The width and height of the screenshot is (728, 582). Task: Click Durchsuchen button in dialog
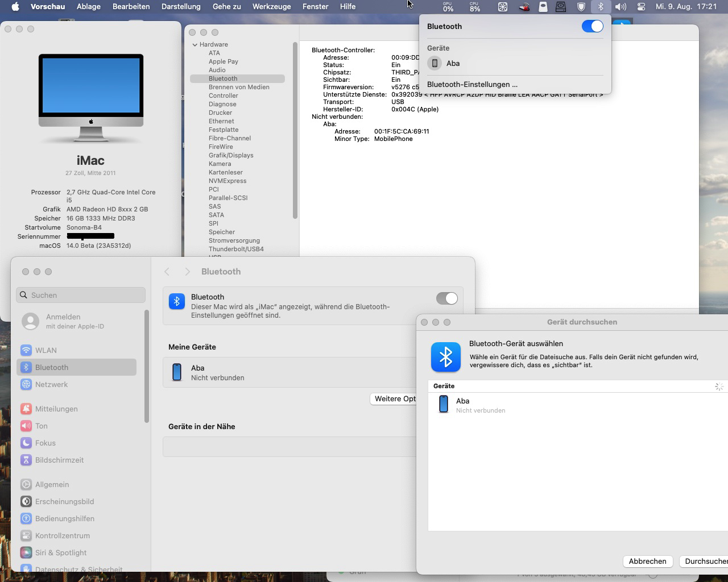click(704, 561)
